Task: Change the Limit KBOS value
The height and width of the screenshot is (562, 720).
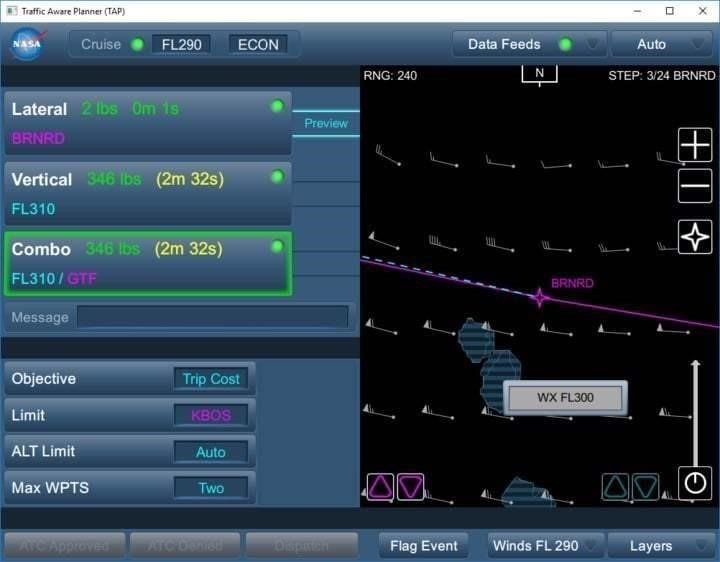Action: (x=211, y=415)
